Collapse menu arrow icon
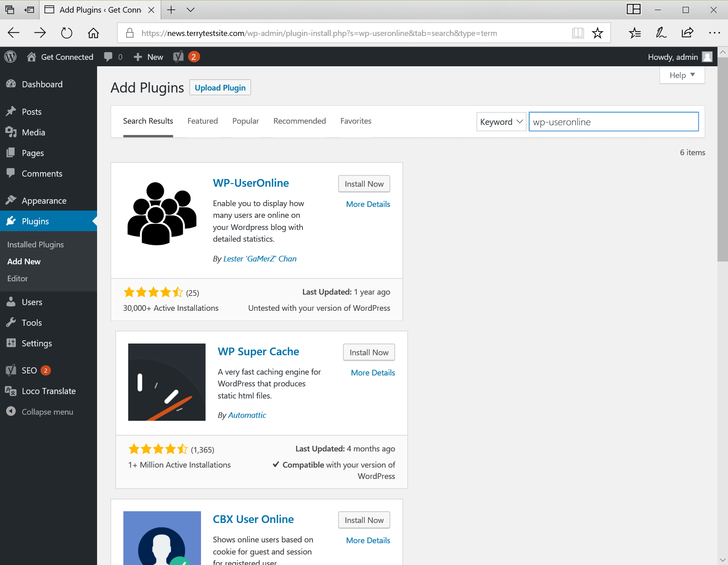The image size is (728, 565). (11, 411)
